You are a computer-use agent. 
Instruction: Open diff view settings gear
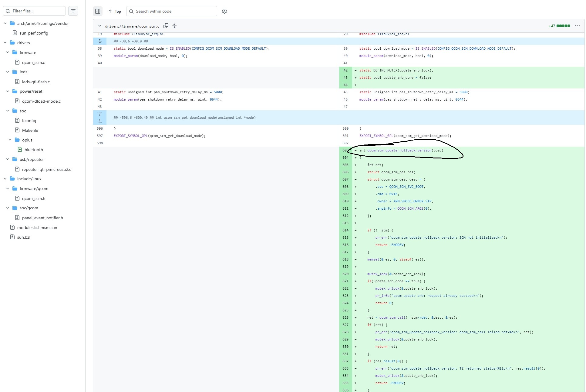pos(224,11)
